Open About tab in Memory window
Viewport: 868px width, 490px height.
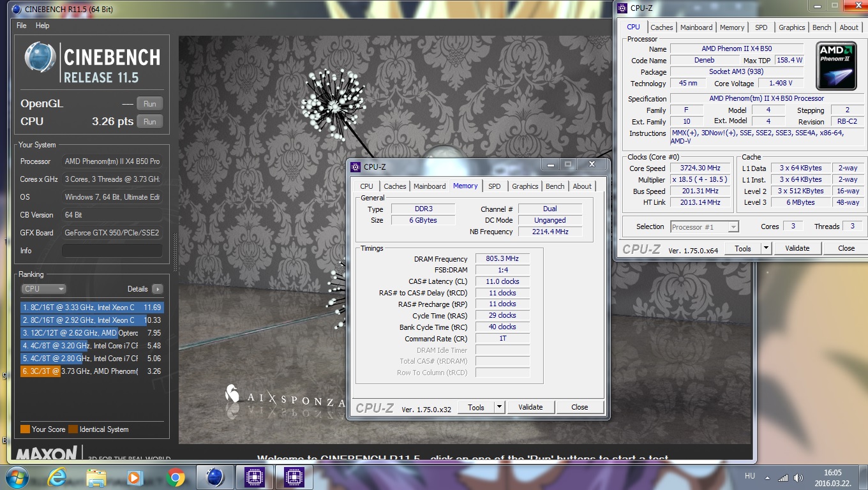tap(582, 186)
